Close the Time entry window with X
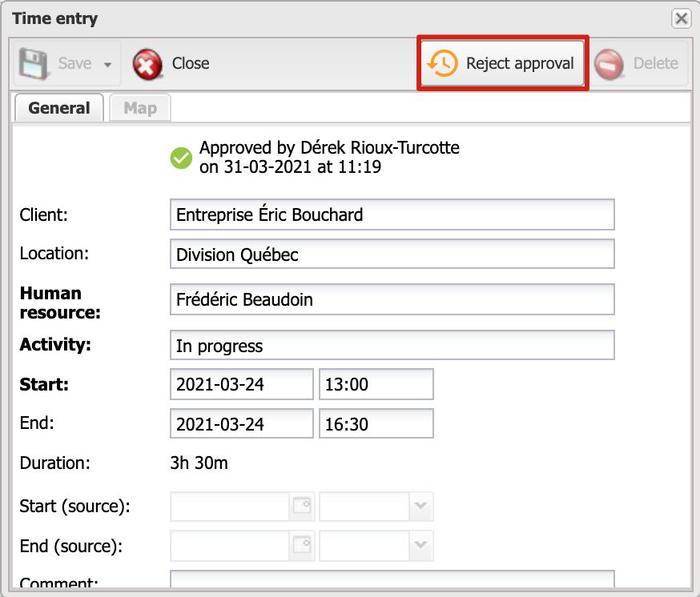The width and height of the screenshot is (700, 597). pos(681,18)
